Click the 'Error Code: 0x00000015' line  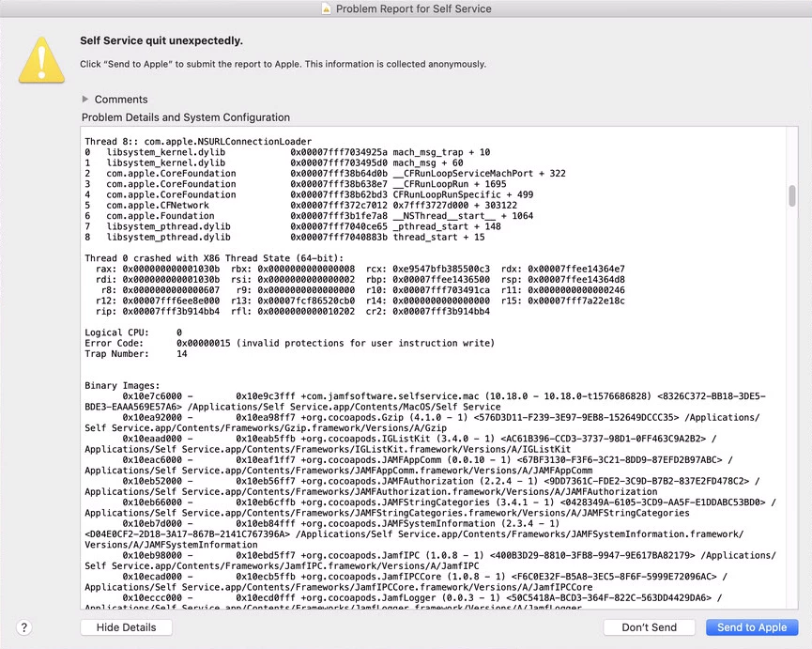pos(290,343)
